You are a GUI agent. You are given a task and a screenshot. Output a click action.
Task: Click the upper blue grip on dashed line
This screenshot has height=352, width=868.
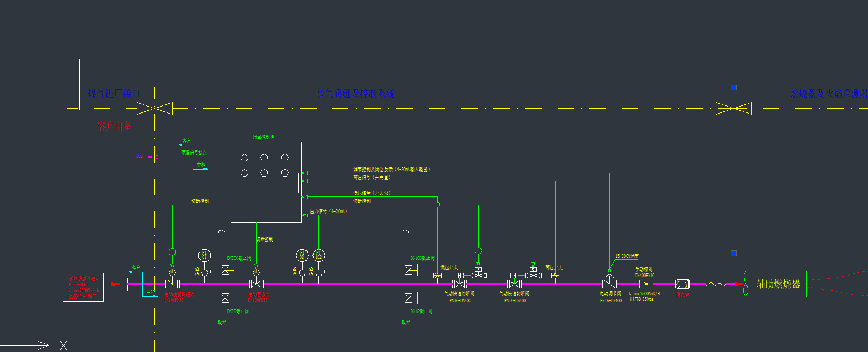(734, 87)
